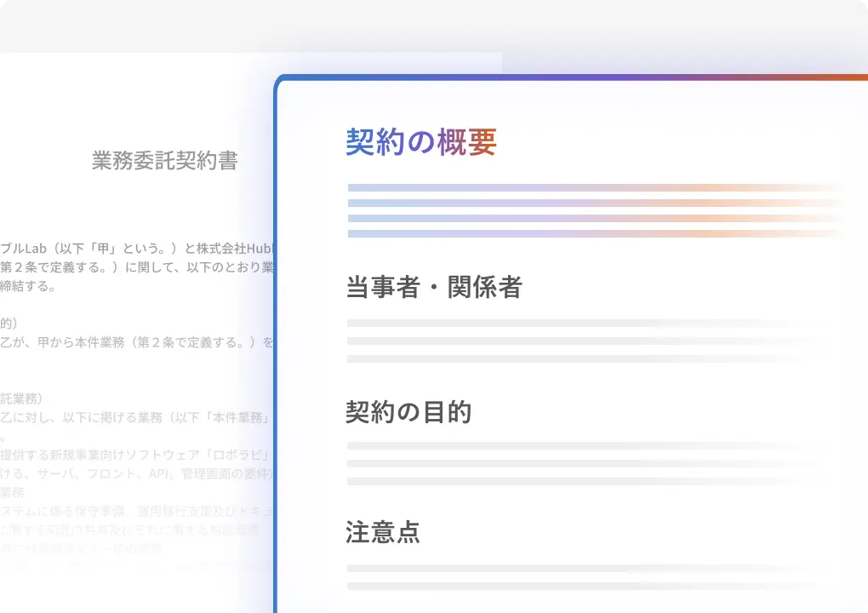
Task: Click the line starting 乙に対し、以下に掲げる業務
Action: click(136, 418)
